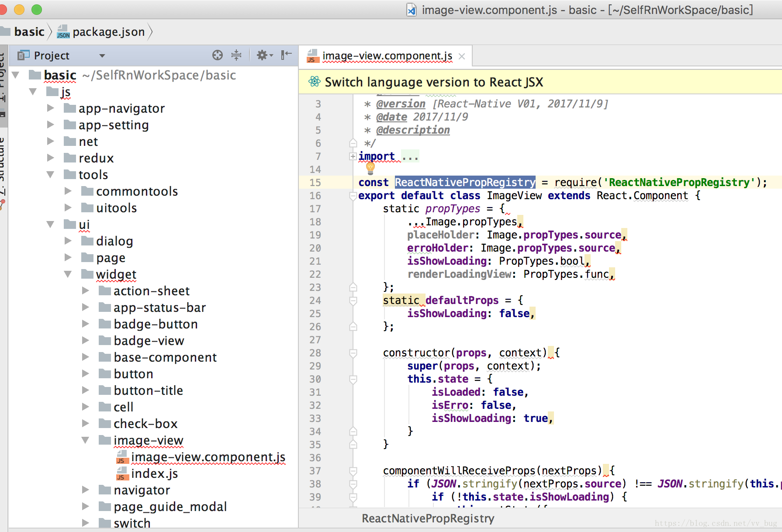Click line number 27 in the gutter
782x532 pixels.
(x=315, y=340)
